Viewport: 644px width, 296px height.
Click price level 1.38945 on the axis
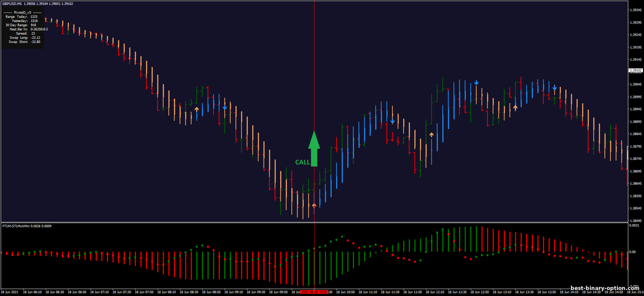coord(635,109)
